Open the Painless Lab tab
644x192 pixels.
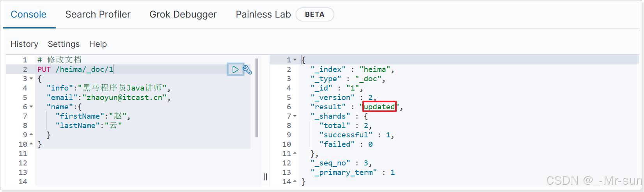click(263, 14)
